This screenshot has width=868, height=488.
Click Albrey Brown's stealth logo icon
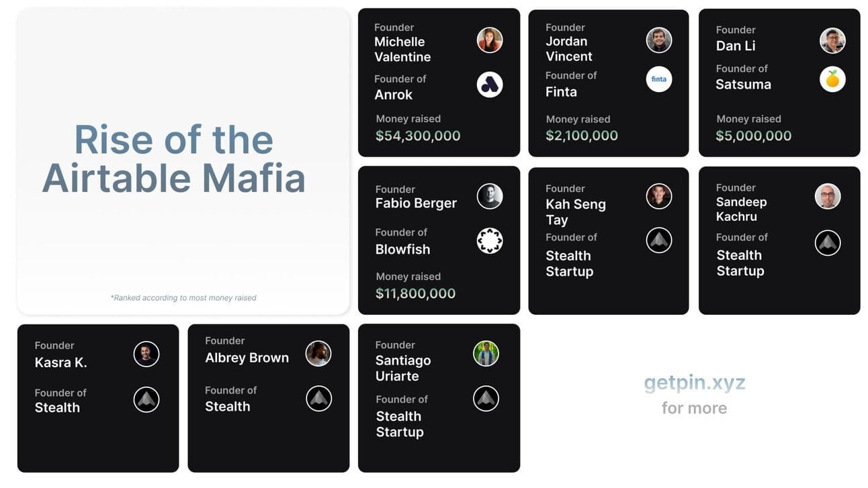point(319,399)
